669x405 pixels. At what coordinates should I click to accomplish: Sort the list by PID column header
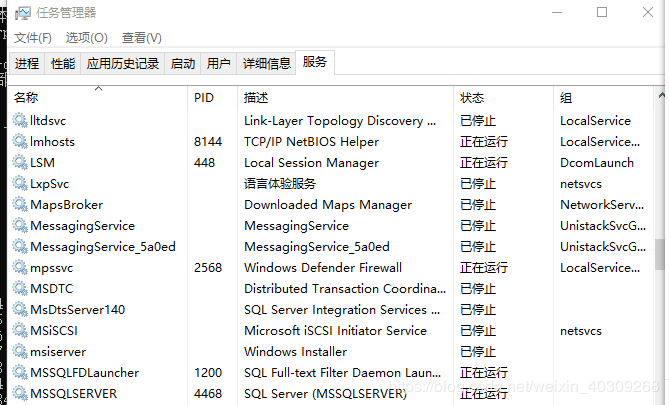[204, 98]
